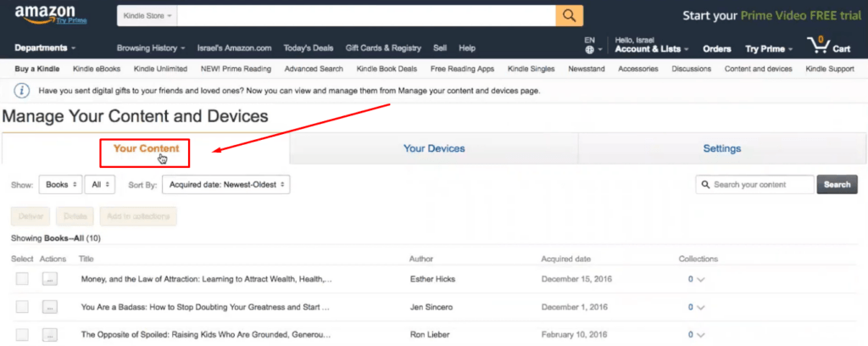Open the Kindle Store search category dropdown
This screenshot has width=868, height=346.
click(x=147, y=15)
